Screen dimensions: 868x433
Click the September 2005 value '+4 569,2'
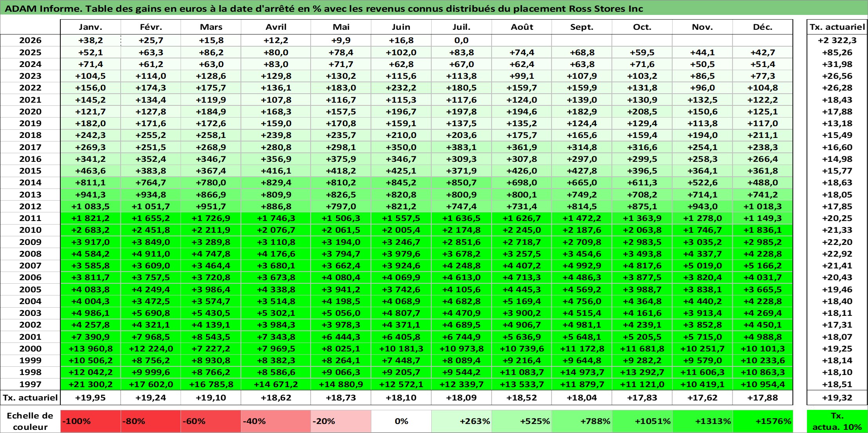(x=582, y=290)
